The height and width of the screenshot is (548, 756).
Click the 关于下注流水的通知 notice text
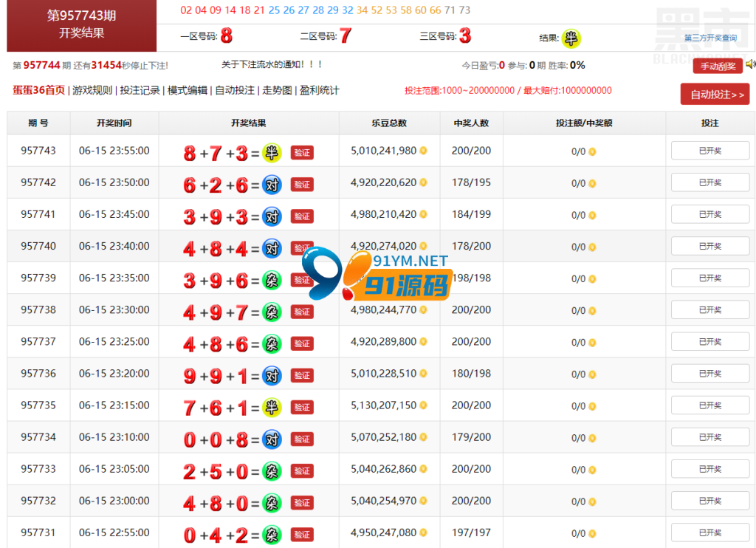pyautogui.click(x=272, y=64)
